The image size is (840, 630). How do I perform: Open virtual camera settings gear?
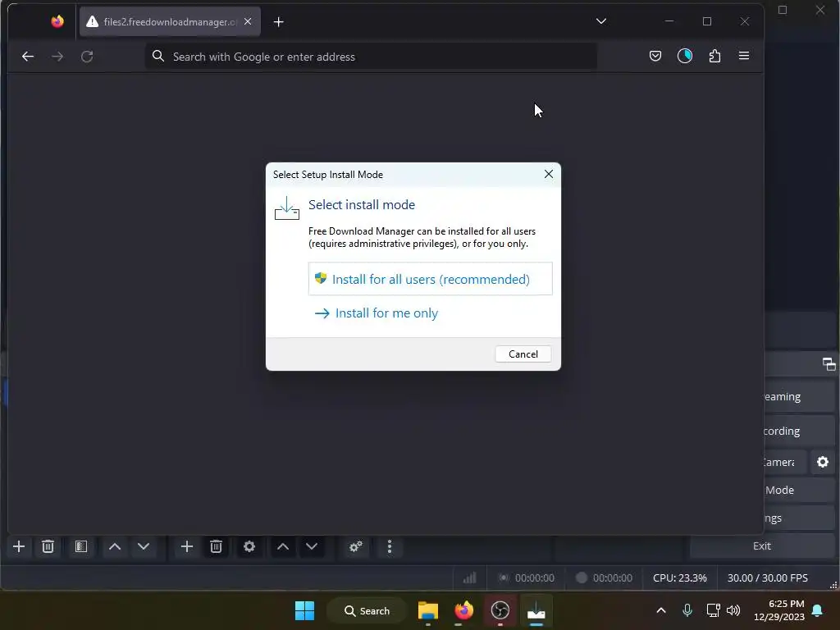[822, 462]
